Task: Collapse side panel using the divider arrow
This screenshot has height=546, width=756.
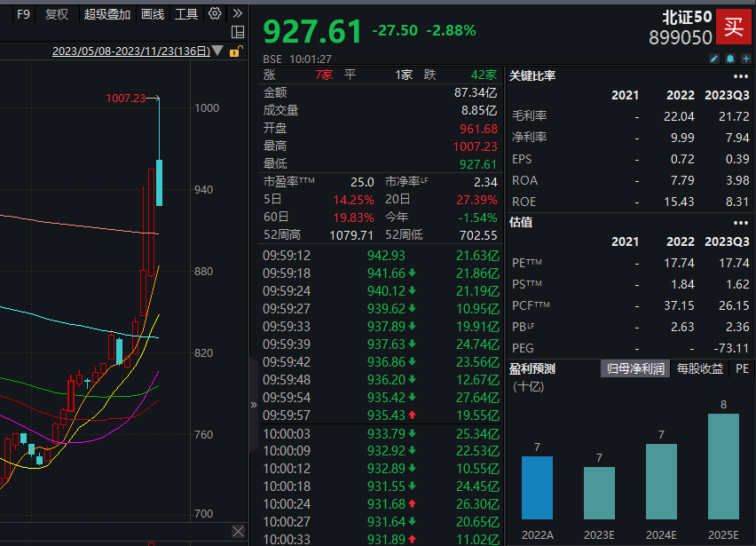Action: [253, 404]
